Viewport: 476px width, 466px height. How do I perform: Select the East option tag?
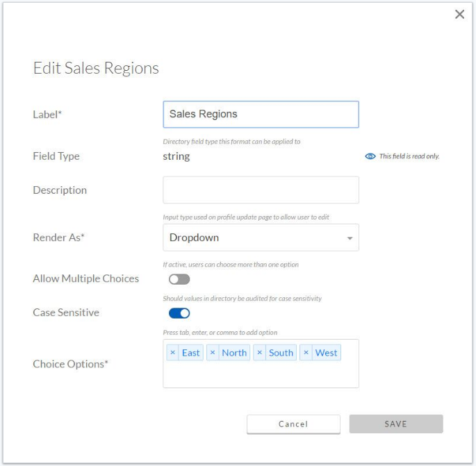pos(190,353)
